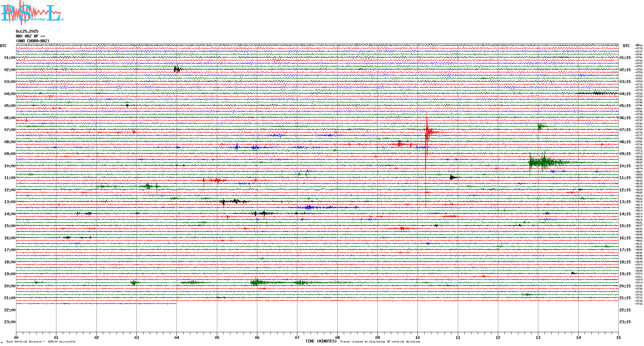The width and height of the screenshot is (644, 346).
Task: Click minute 04 on the bottom axis
Action: pos(177,337)
